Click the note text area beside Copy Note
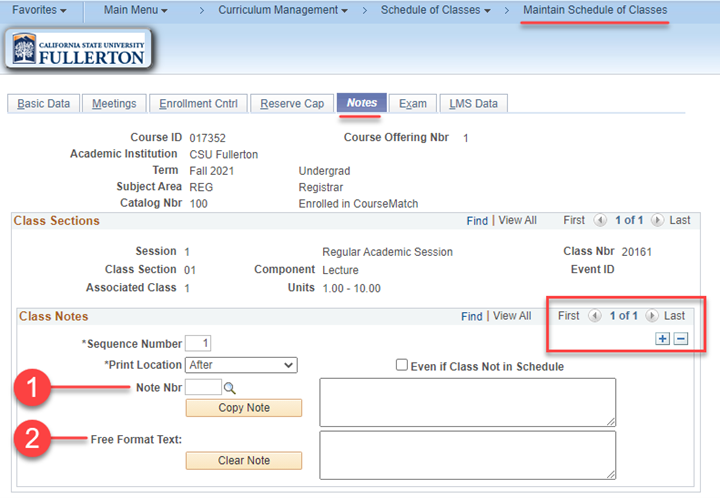The image size is (720, 498). coord(467,403)
